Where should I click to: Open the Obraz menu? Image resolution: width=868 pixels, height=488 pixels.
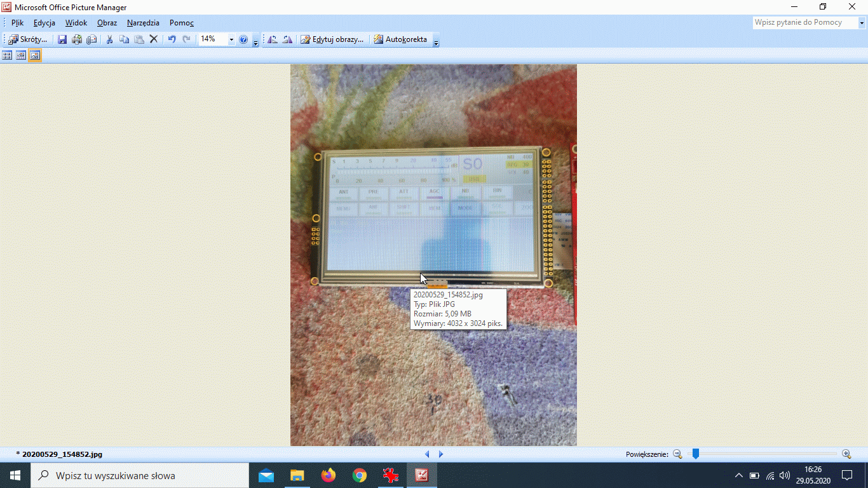[107, 23]
